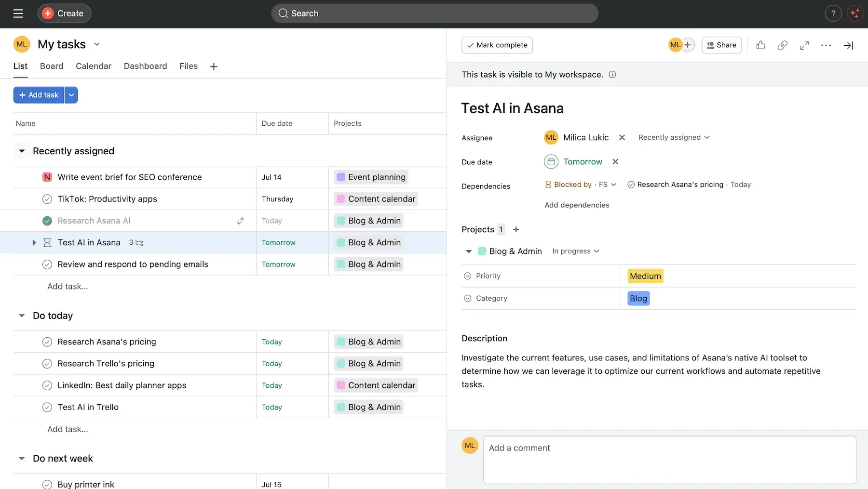
Task: Switch to Calendar tab
Action: pos(94,66)
